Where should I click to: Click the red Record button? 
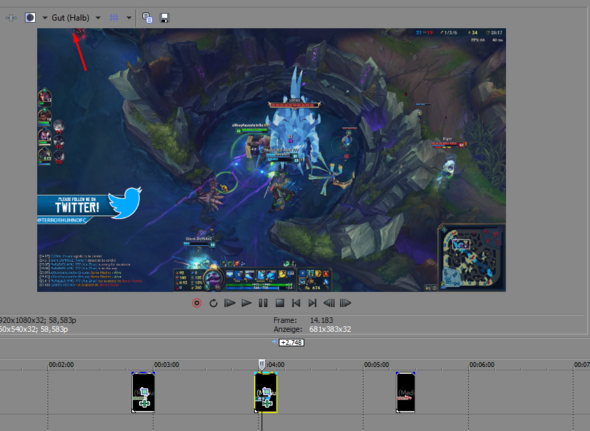(x=197, y=303)
